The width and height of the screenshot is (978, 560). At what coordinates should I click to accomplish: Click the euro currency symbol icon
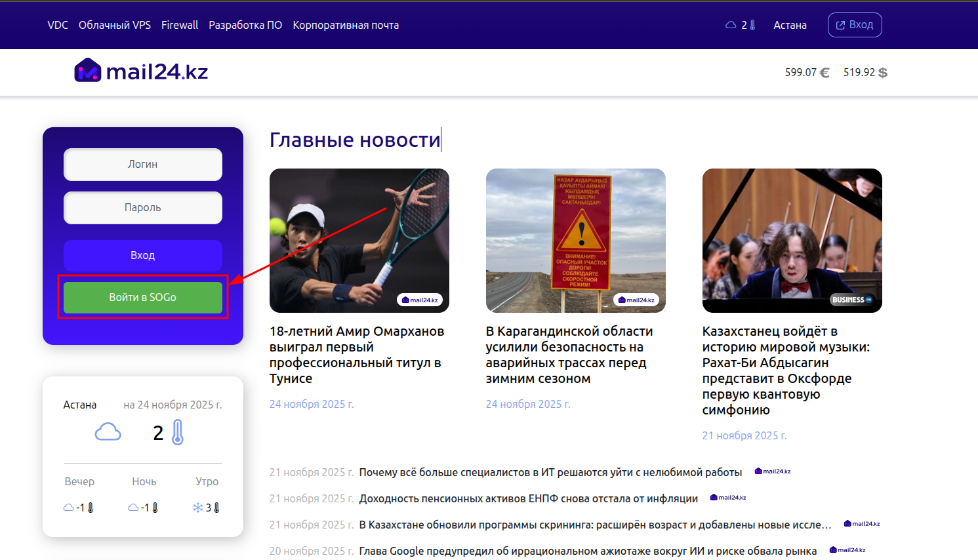[825, 73]
